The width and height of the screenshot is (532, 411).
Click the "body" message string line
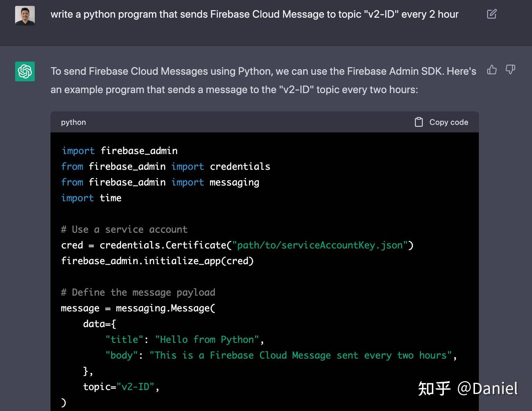click(281, 355)
